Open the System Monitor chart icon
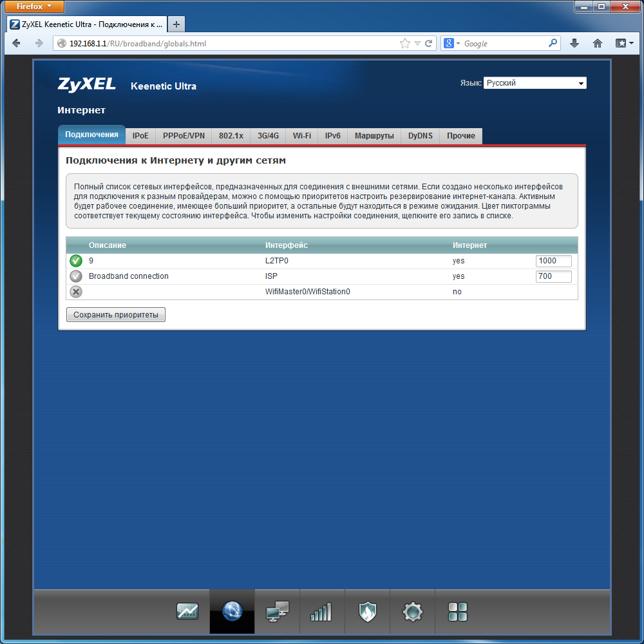This screenshot has width=644, height=644. (x=187, y=611)
